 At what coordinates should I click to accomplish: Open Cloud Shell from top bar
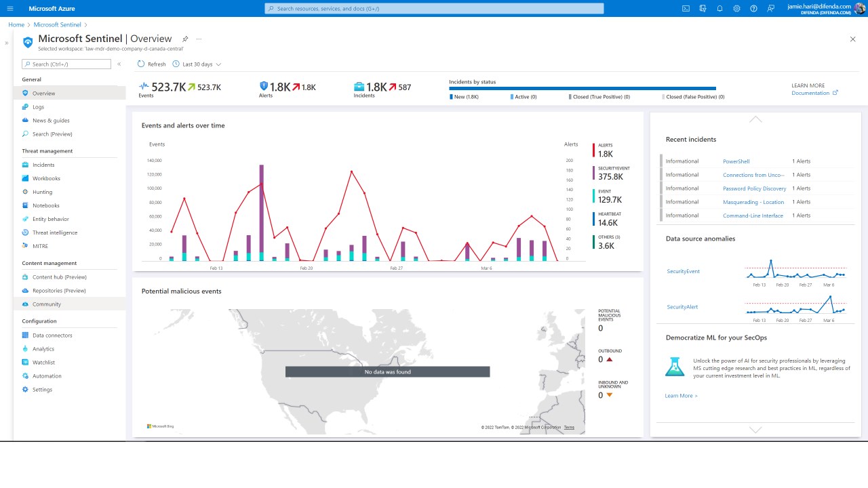(x=686, y=8)
